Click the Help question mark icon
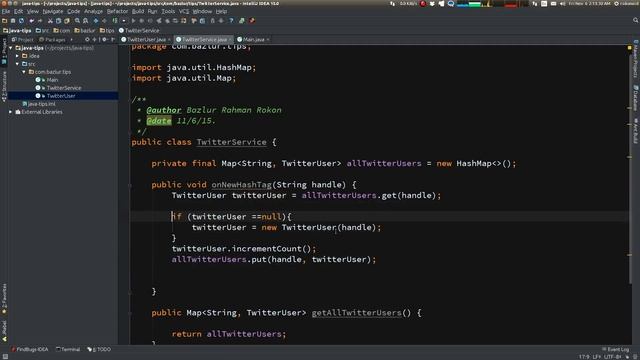Image resolution: width=640 pixels, height=360 pixels. click(x=231, y=21)
